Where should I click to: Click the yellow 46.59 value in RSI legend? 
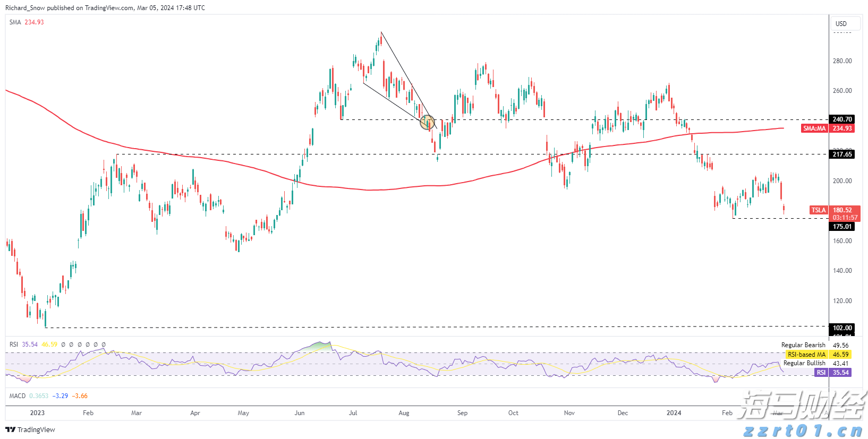49,345
